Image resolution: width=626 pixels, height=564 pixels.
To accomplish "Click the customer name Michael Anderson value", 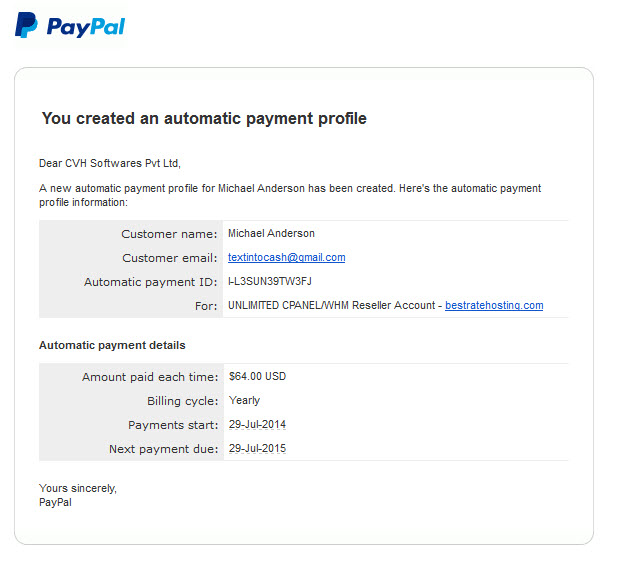I will tap(271, 234).
